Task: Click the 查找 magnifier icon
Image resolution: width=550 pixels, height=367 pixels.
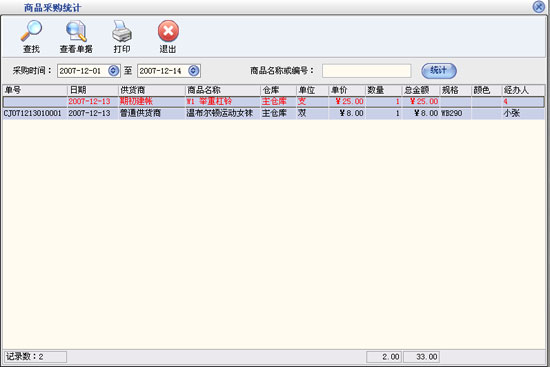Action: tap(31, 31)
